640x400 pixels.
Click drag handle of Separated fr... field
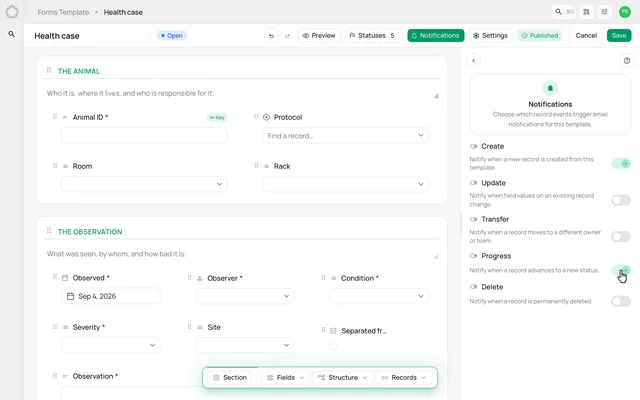tap(323, 329)
